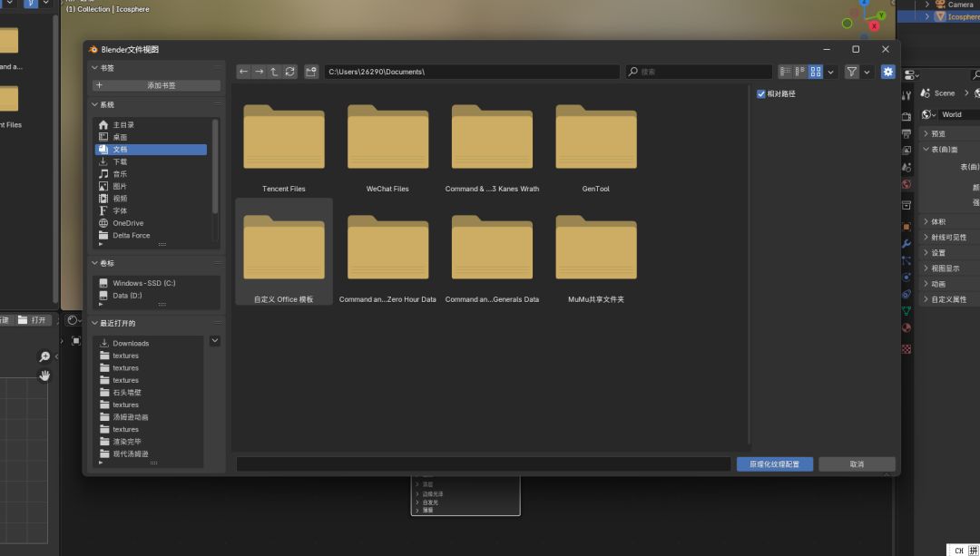This screenshot has width=980, height=556.
Task: Open filter settings dropdown arrow
Action: tap(867, 72)
